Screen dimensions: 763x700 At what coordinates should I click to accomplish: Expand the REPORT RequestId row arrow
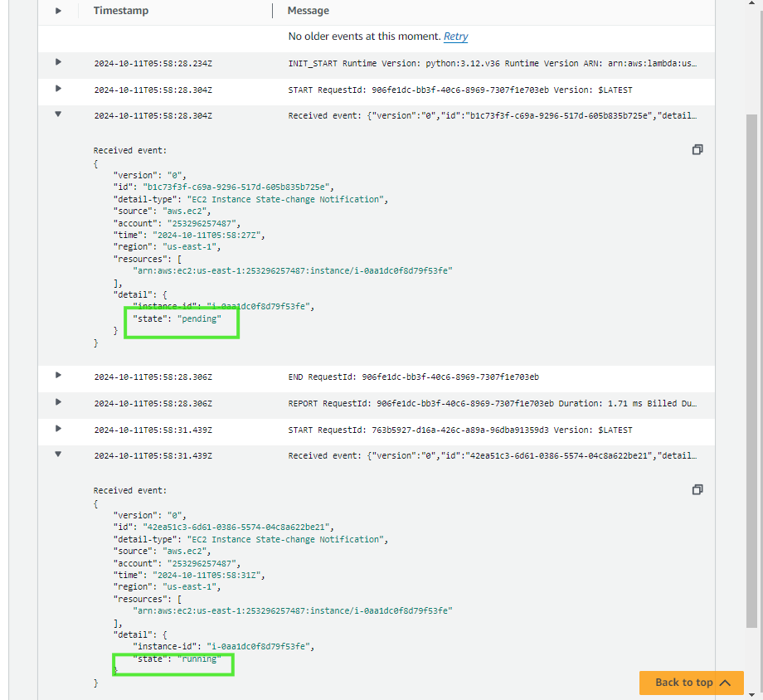(x=58, y=402)
